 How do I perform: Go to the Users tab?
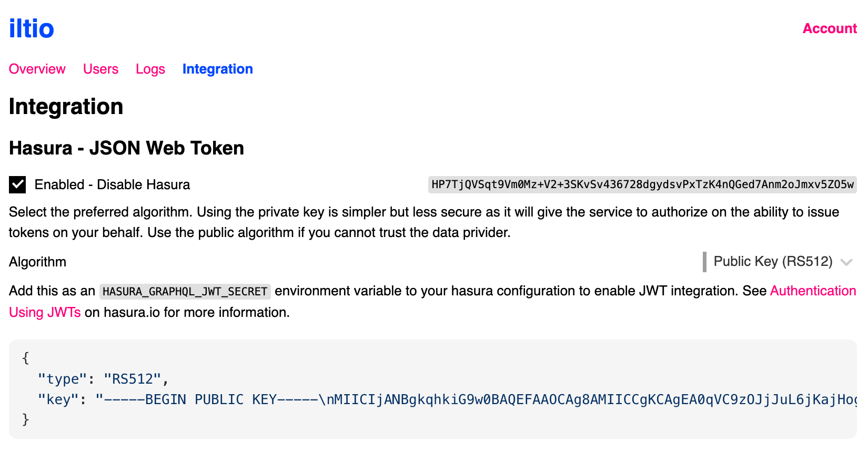coord(100,69)
